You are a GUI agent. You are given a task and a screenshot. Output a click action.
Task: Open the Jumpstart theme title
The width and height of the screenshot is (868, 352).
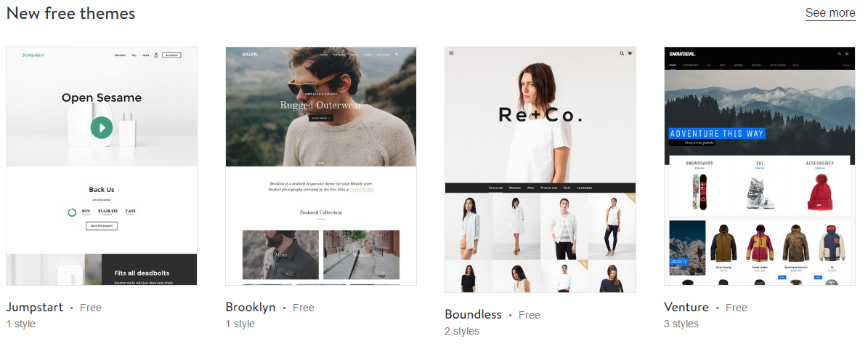coord(35,307)
